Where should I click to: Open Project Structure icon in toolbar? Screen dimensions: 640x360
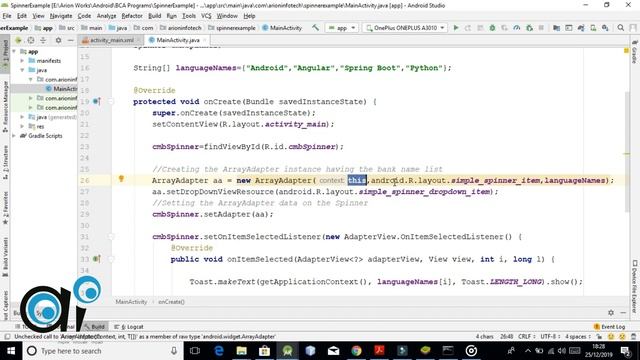[x=556, y=28]
